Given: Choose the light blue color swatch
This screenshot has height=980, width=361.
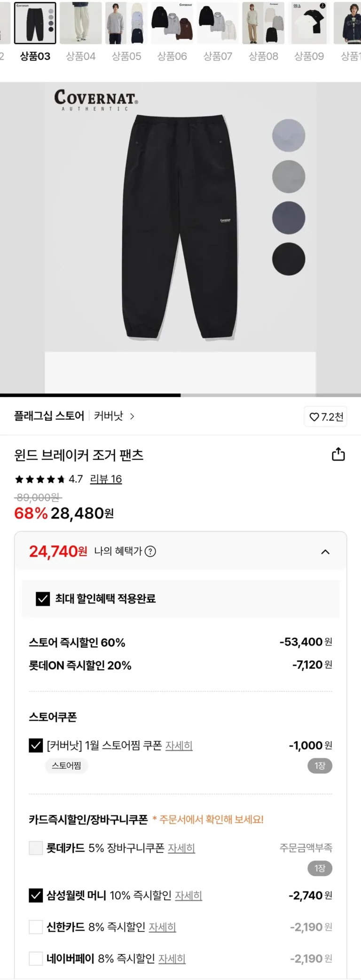Looking at the screenshot, I should click(289, 135).
